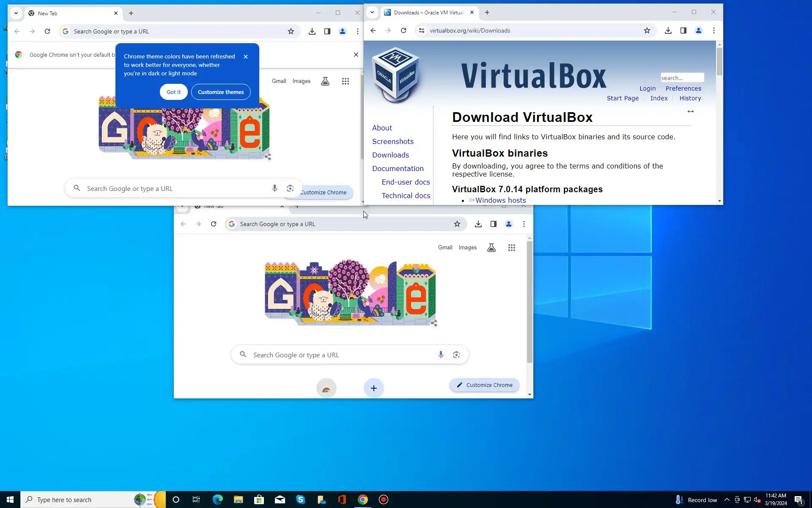Screen dimensions: 812x508
Task: Click the site information icon beside virtualbox.org URL
Action: tap(421, 30)
